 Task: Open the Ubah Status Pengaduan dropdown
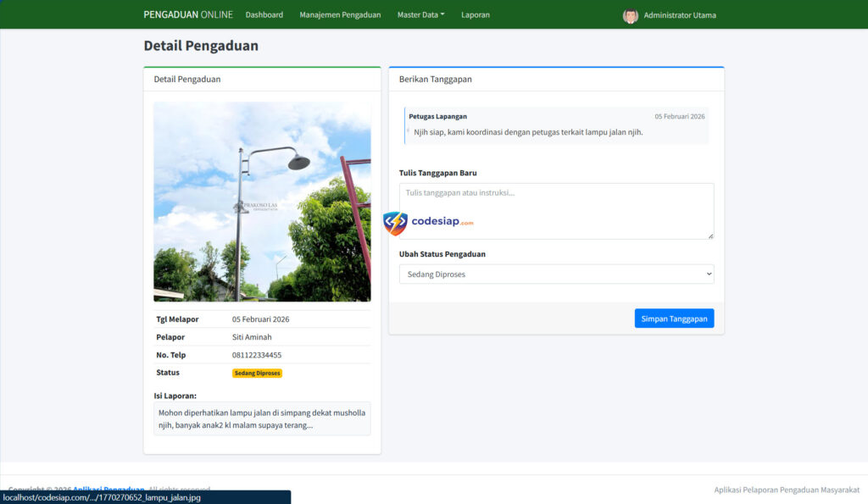point(556,274)
